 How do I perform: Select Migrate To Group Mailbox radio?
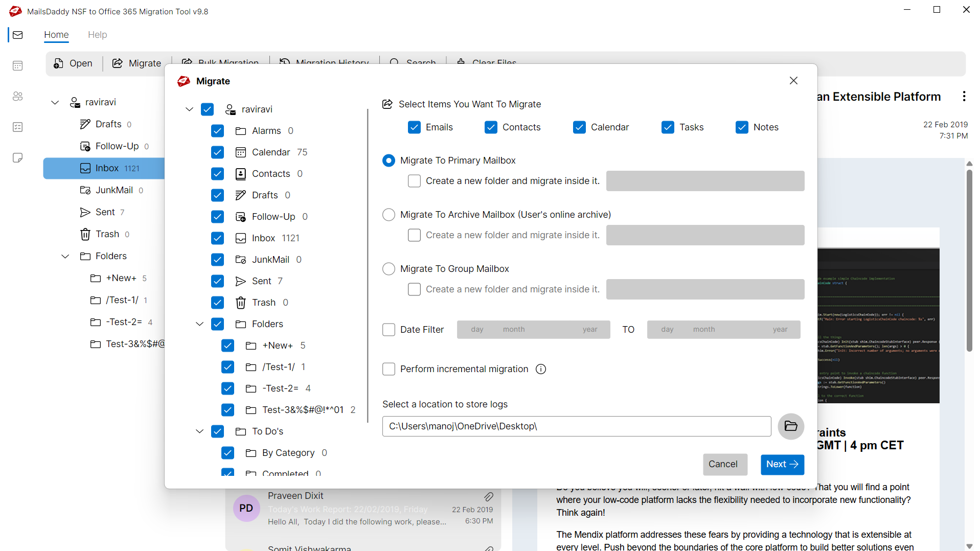click(x=389, y=269)
